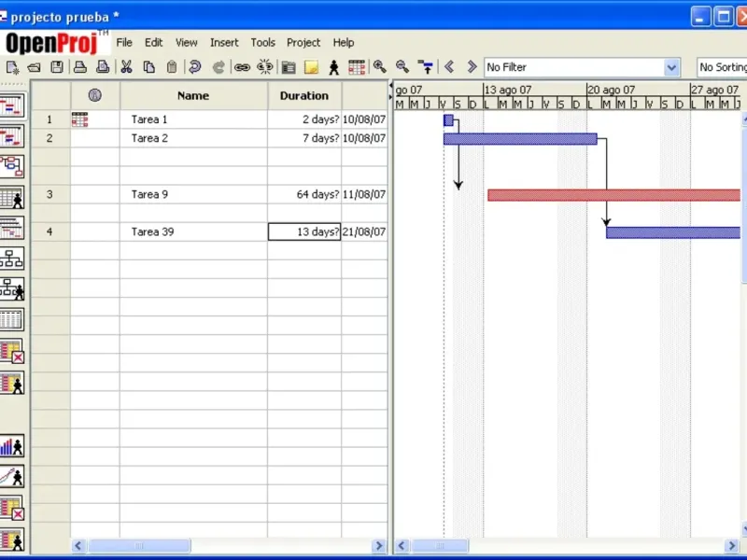Unlink tasks with the broken chain icon
The width and height of the screenshot is (747, 560).
tap(265, 67)
